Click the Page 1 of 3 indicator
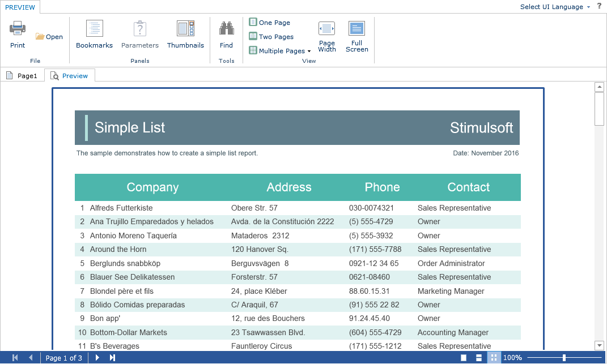 coord(63,358)
